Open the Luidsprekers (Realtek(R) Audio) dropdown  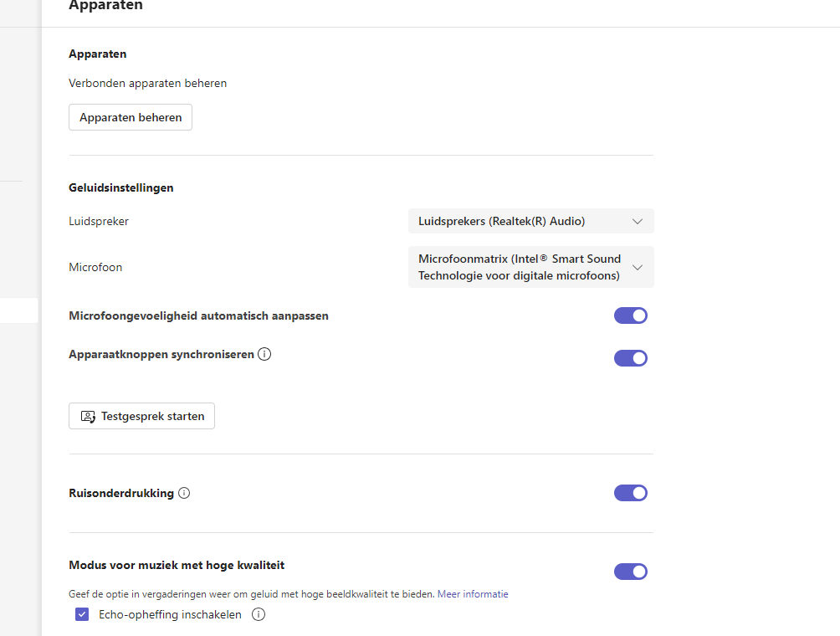click(530, 222)
